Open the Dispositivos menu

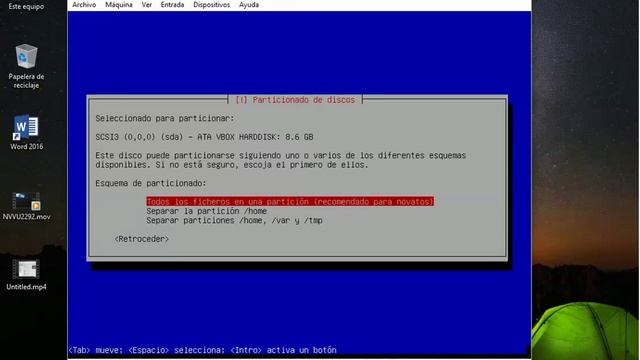pyautogui.click(x=211, y=5)
